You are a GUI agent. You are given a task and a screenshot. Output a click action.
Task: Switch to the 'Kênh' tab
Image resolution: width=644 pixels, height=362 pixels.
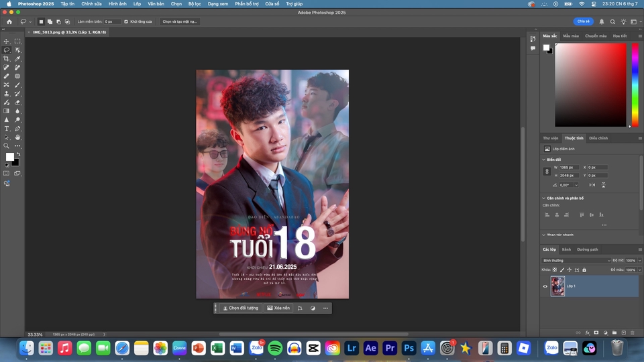coord(566,249)
